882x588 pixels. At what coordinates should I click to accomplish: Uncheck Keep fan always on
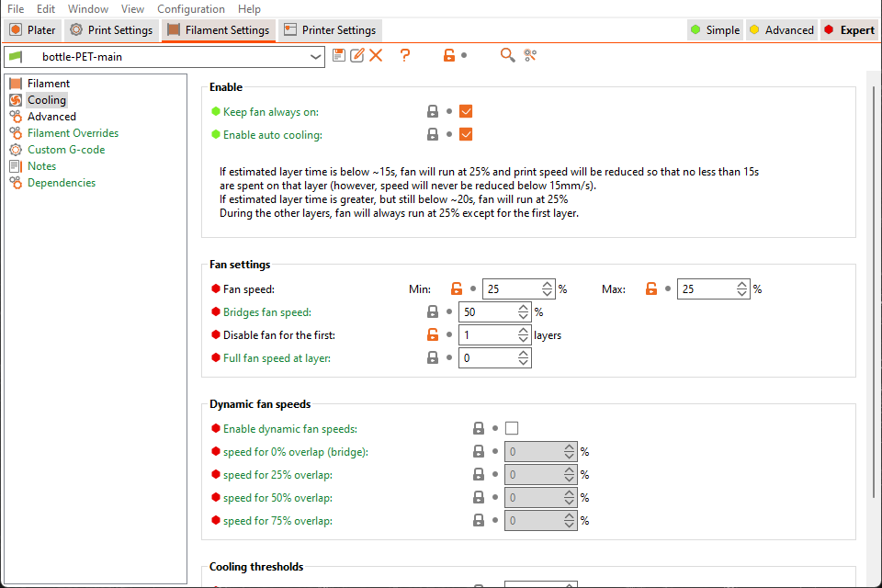click(x=466, y=111)
